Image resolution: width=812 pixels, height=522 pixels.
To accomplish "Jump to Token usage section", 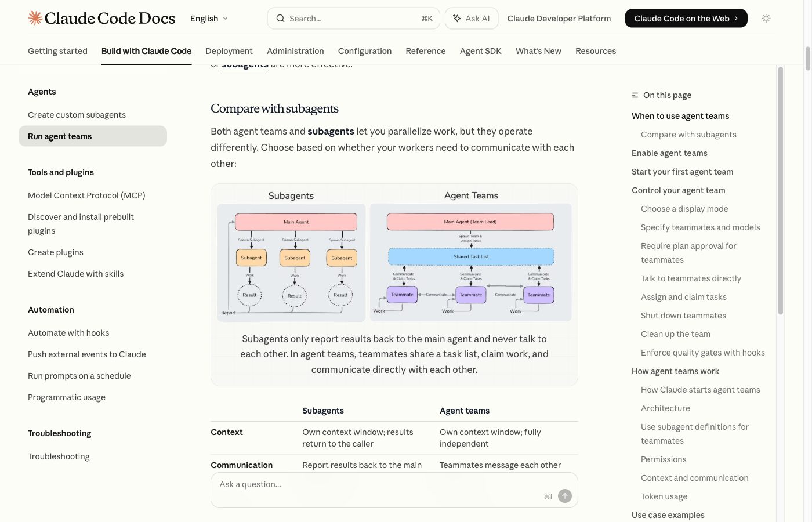I will pos(664,496).
